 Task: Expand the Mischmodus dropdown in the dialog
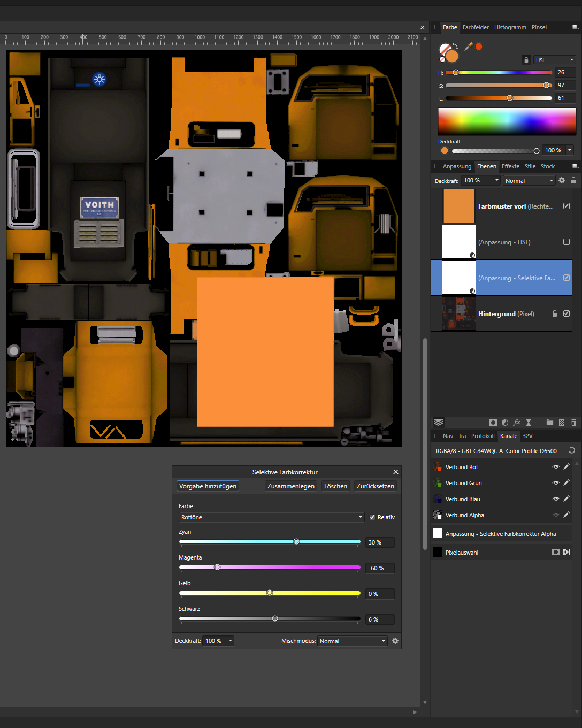pyautogui.click(x=352, y=641)
